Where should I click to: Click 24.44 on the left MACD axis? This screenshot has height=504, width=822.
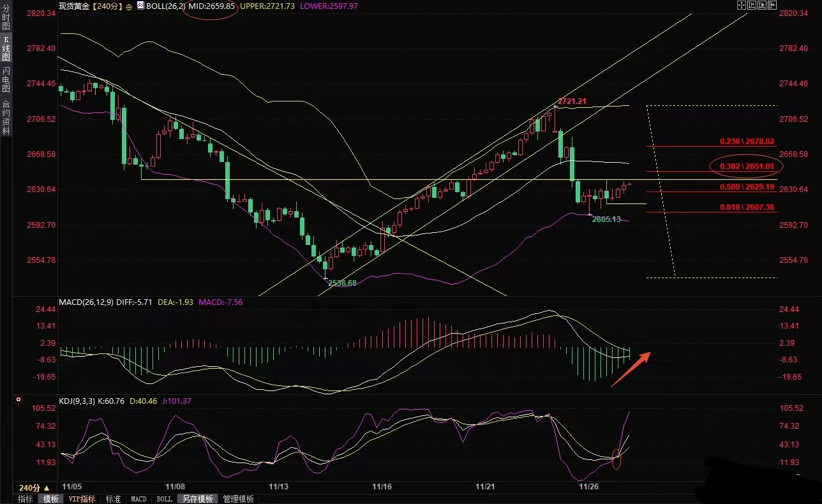pyautogui.click(x=44, y=309)
